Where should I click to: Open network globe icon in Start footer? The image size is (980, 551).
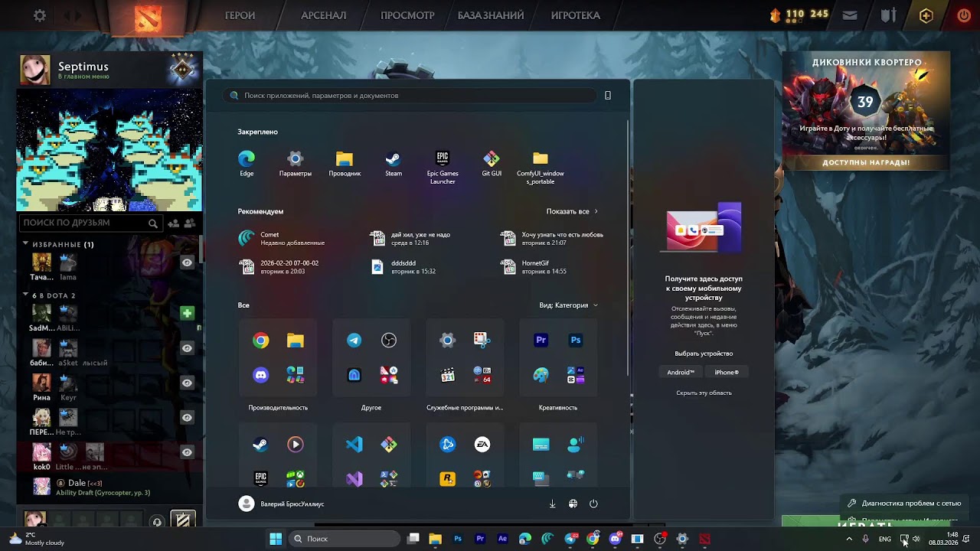573,504
